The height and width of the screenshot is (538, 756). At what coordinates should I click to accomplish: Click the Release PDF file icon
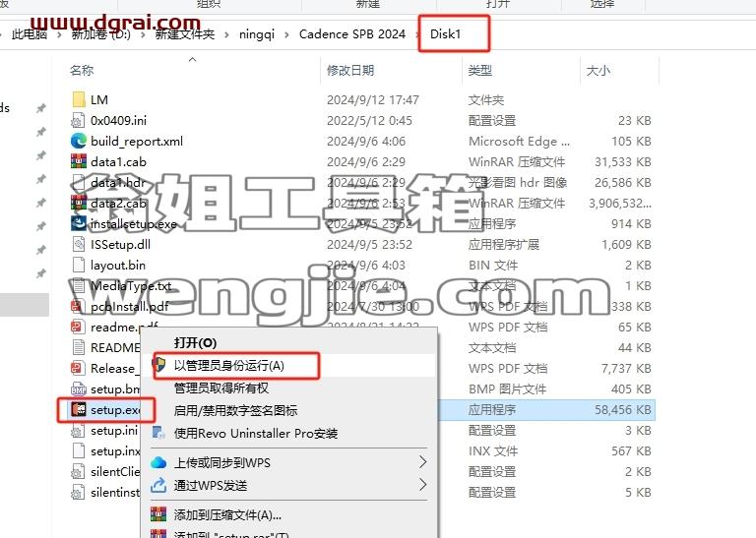pyautogui.click(x=78, y=368)
